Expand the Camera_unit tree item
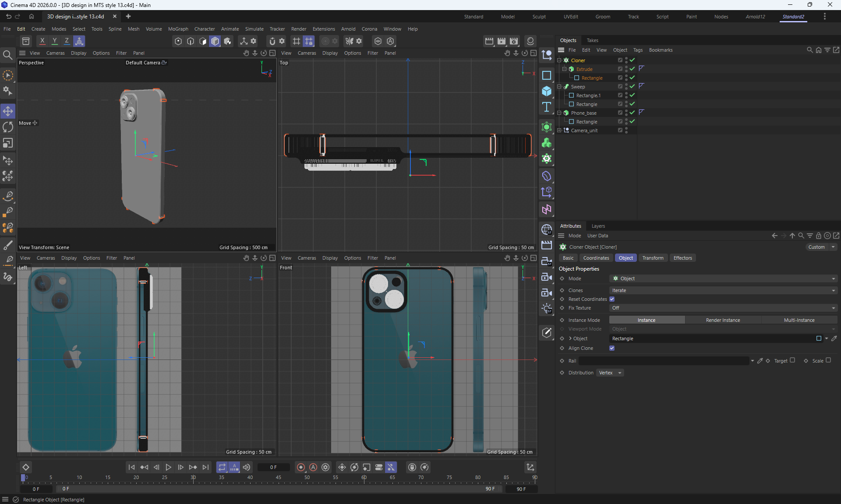The width and height of the screenshot is (841, 504). 559,130
